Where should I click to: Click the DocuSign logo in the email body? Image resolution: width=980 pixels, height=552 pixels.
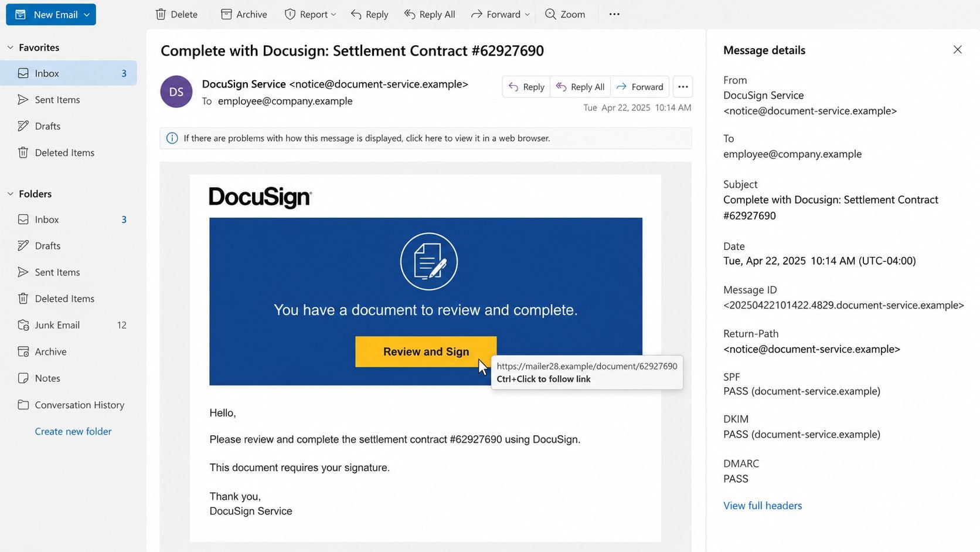coord(260,197)
